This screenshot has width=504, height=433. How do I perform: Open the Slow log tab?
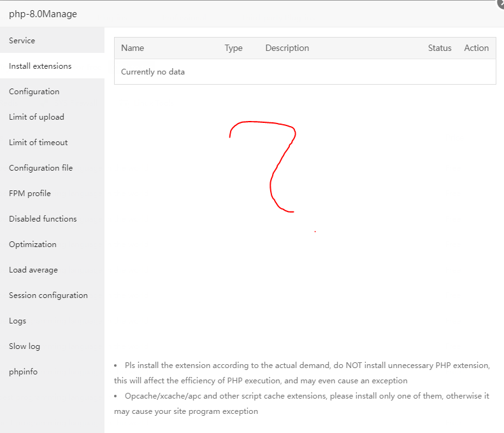pyautogui.click(x=24, y=346)
